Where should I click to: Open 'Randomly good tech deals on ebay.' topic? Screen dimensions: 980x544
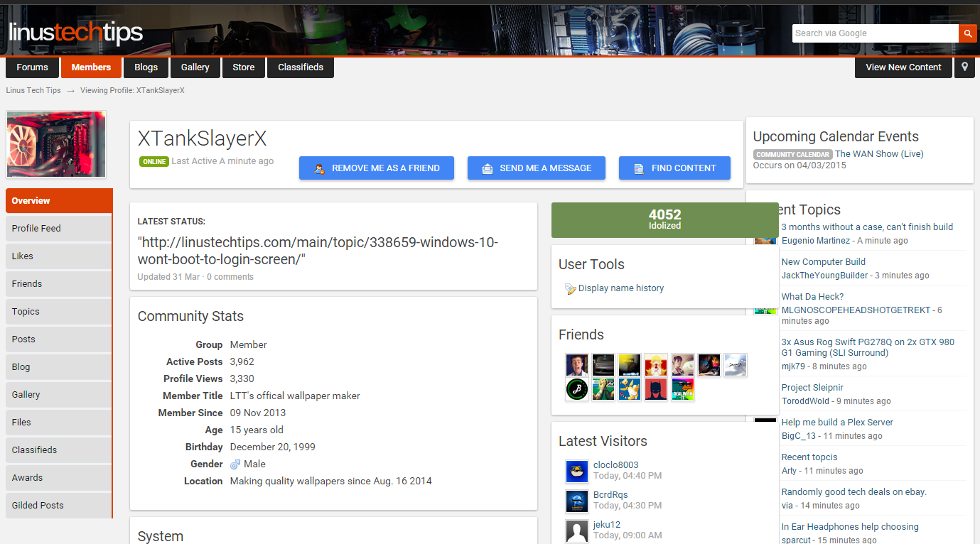854,492
